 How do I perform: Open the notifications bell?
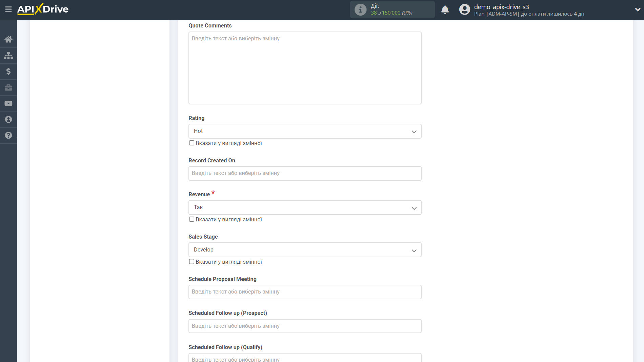pos(445,9)
